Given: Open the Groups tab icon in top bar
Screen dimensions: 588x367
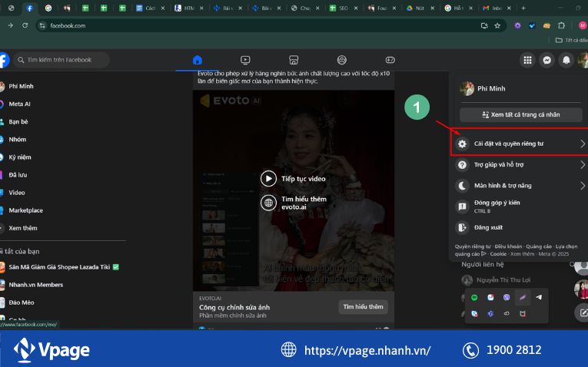Looking at the screenshot, I should click(x=341, y=60).
